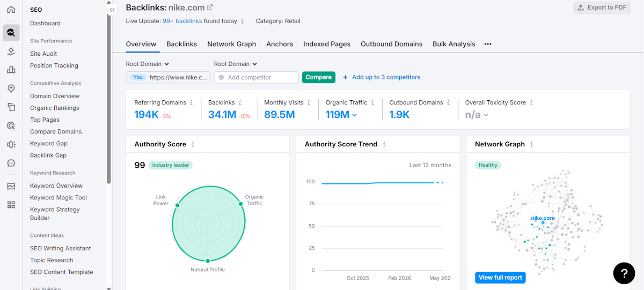This screenshot has width=644, height=290.
Task: Click Add up to 3 competitors link
Action: 382,77
